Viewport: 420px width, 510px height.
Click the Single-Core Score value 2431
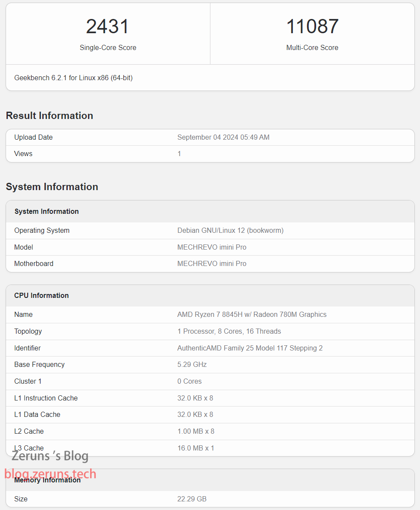108,27
